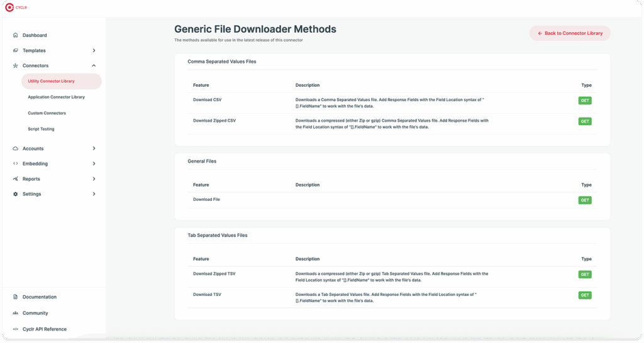Viewport: 644px width, 343px height.
Task: Expand the Embedding menu chevron
Action: 94,164
